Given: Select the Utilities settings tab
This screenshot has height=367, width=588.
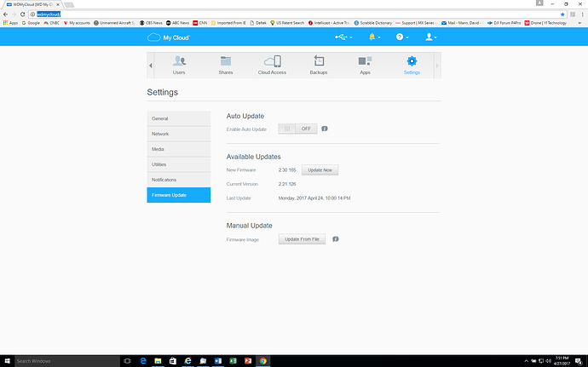Looking at the screenshot, I should click(x=179, y=164).
